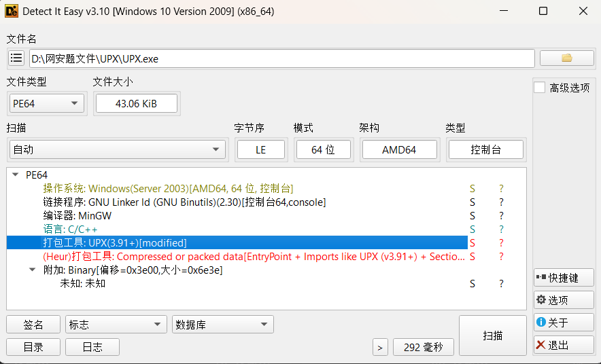Click the S link on the 链接程序 row

pyautogui.click(x=473, y=202)
